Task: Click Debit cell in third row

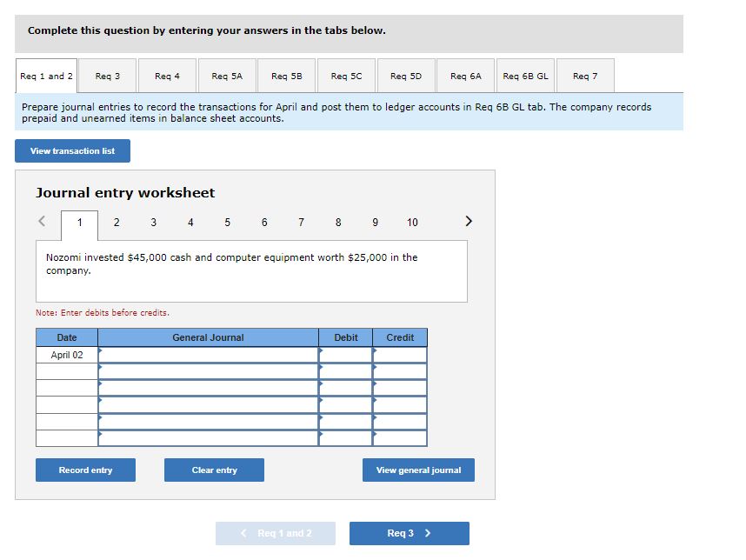Action: [345, 388]
